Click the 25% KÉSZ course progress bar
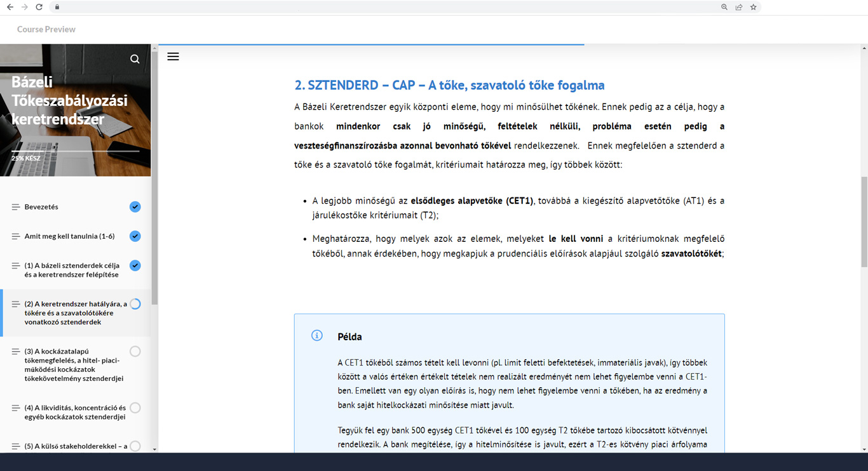This screenshot has height=471, width=868. (75, 151)
